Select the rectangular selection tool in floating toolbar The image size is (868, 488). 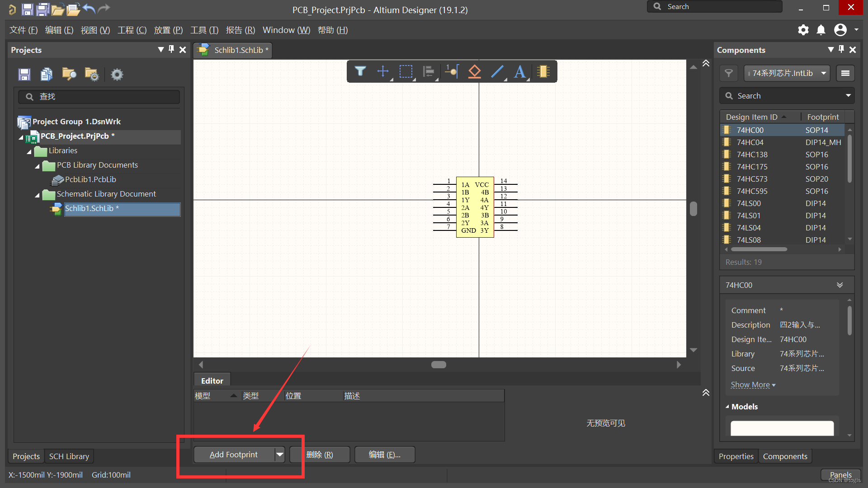click(x=406, y=71)
